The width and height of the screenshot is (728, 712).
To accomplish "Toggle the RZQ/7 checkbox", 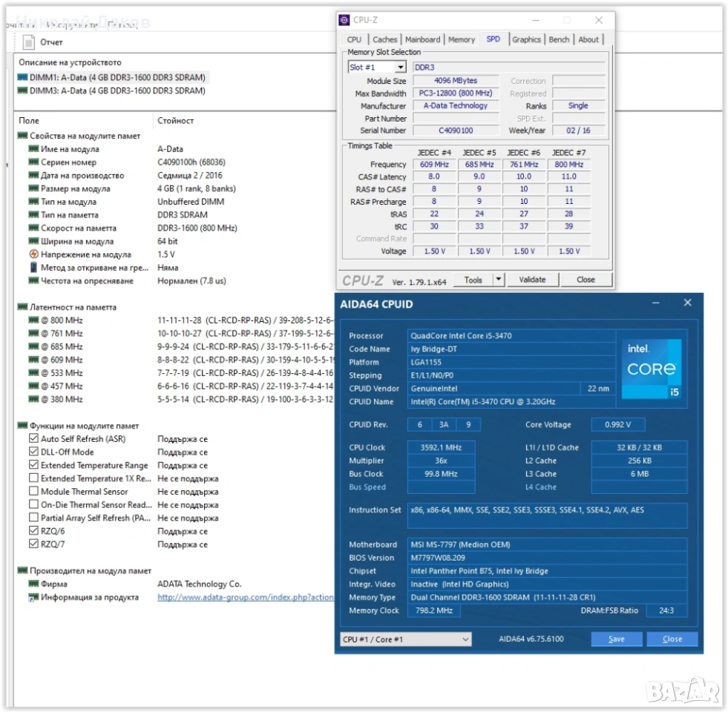I will (33, 544).
